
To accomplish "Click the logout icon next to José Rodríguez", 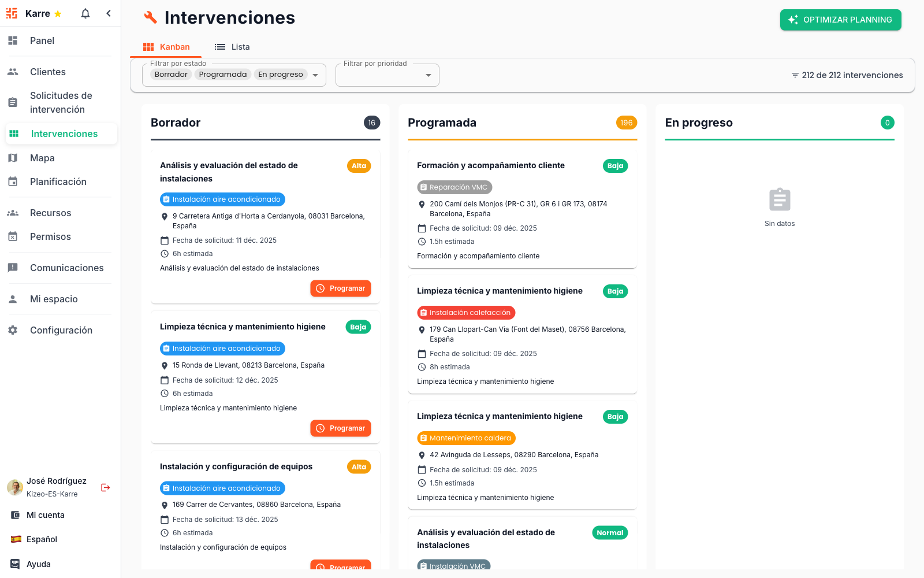I will [x=105, y=487].
